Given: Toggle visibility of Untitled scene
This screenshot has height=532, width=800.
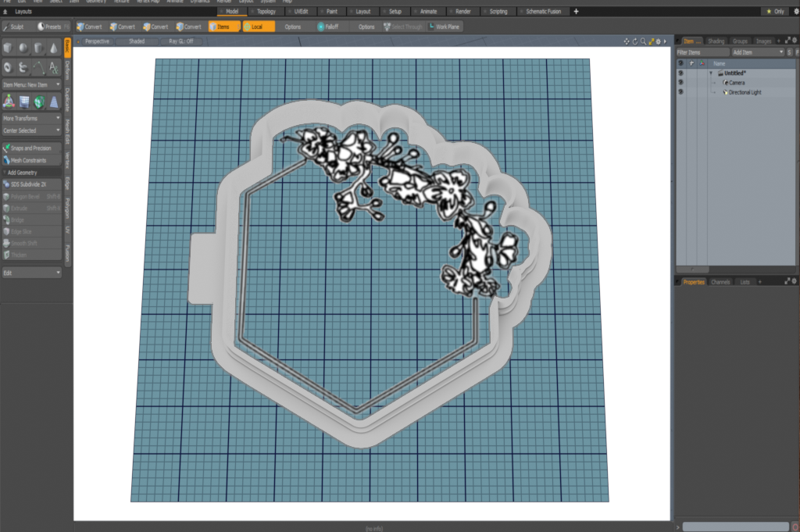Looking at the screenshot, I should coord(680,73).
